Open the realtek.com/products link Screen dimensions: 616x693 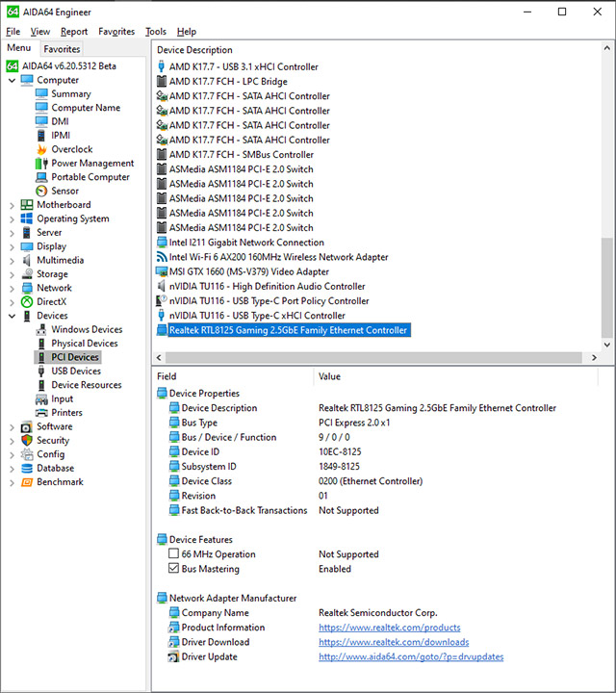tap(389, 628)
